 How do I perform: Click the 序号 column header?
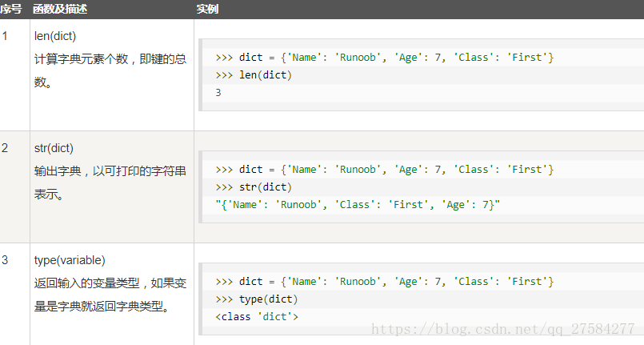coord(11,9)
